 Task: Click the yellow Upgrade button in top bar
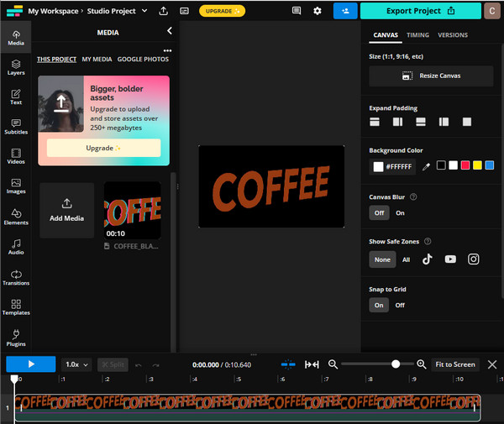tap(222, 11)
